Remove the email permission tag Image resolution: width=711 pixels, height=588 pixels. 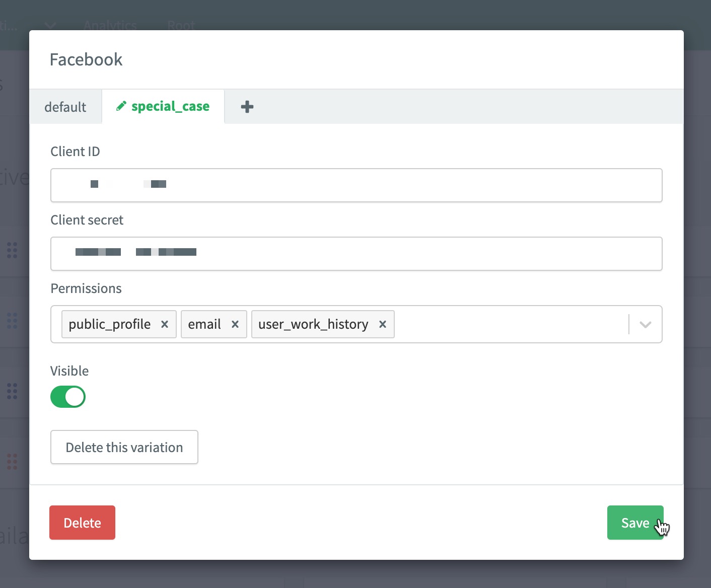pos(235,324)
